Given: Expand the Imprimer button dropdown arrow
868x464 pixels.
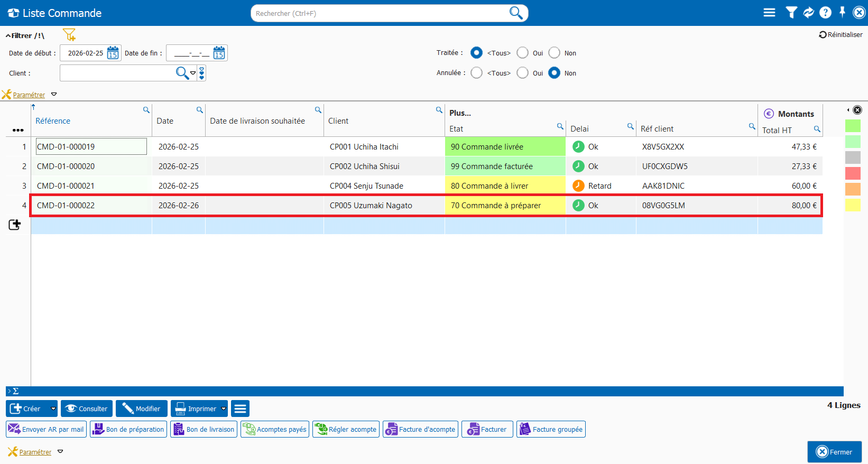Looking at the screenshot, I should pos(224,409).
